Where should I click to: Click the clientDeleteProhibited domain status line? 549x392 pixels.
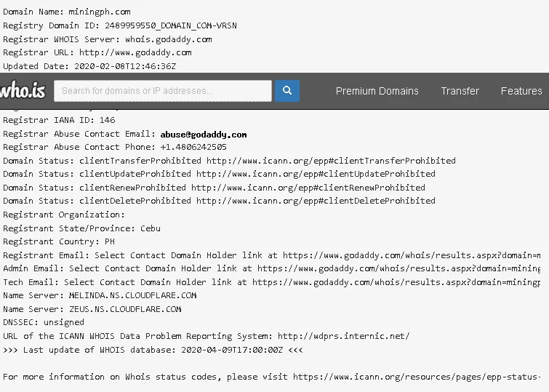click(x=219, y=201)
